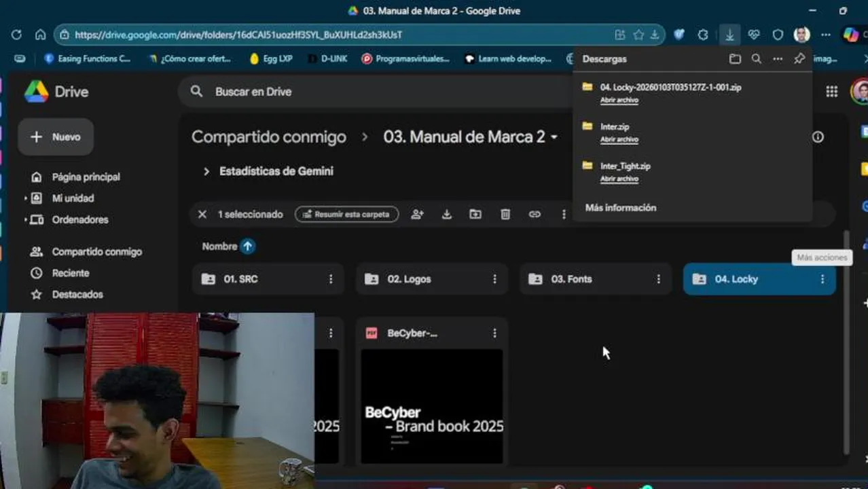Expand the Ordenadores tree arrow
The height and width of the screenshot is (489, 868).
click(x=26, y=220)
